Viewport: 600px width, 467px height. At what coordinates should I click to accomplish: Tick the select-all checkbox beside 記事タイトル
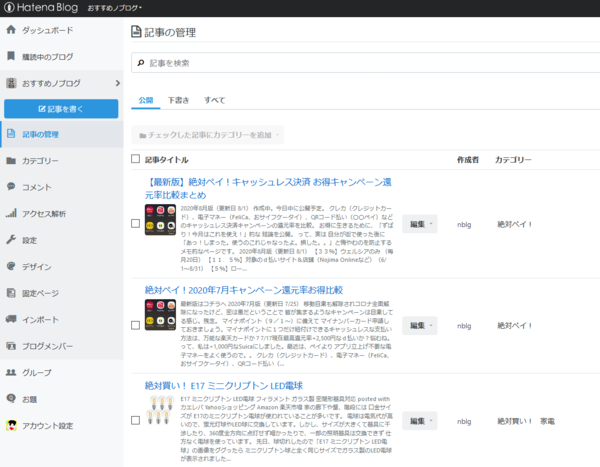point(135,159)
